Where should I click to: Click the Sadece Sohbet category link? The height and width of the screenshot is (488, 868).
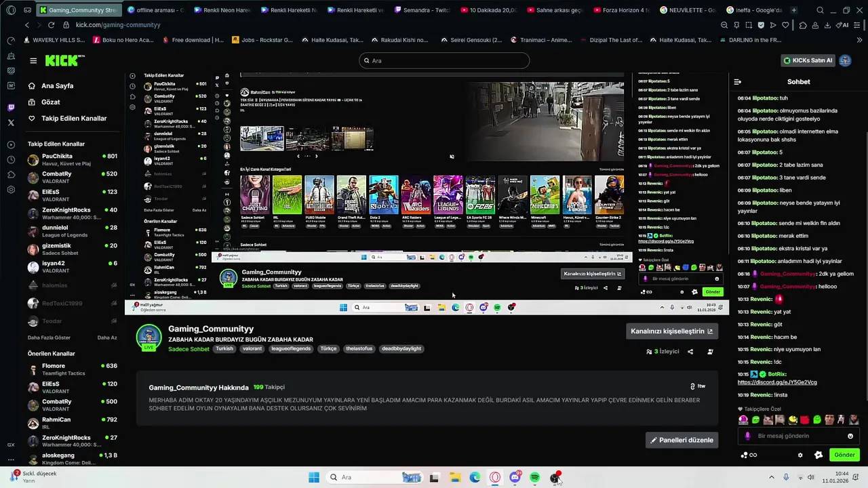tap(189, 349)
